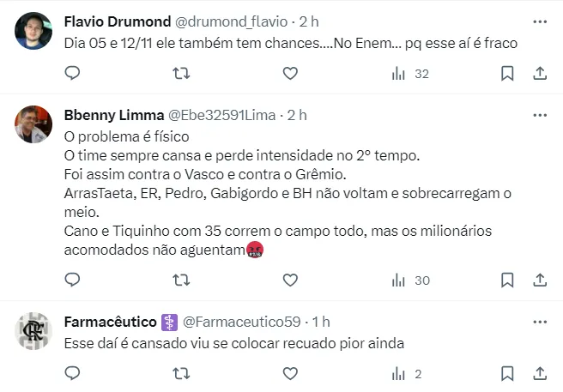Retweet Flavio Drumond's post
This screenshot has width=563, height=392.
click(x=181, y=74)
